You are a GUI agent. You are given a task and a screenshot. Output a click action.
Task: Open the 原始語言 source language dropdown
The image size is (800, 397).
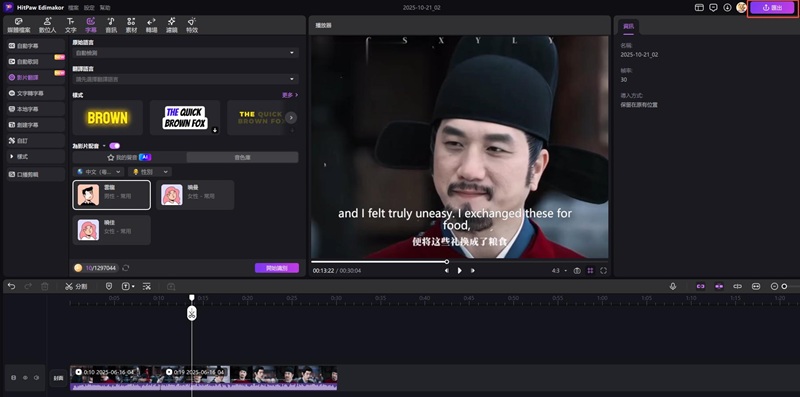(185, 53)
